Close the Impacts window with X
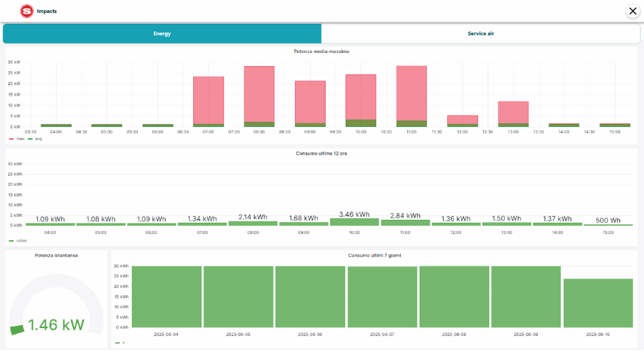Image resolution: width=644 pixels, height=352 pixels. (632, 11)
